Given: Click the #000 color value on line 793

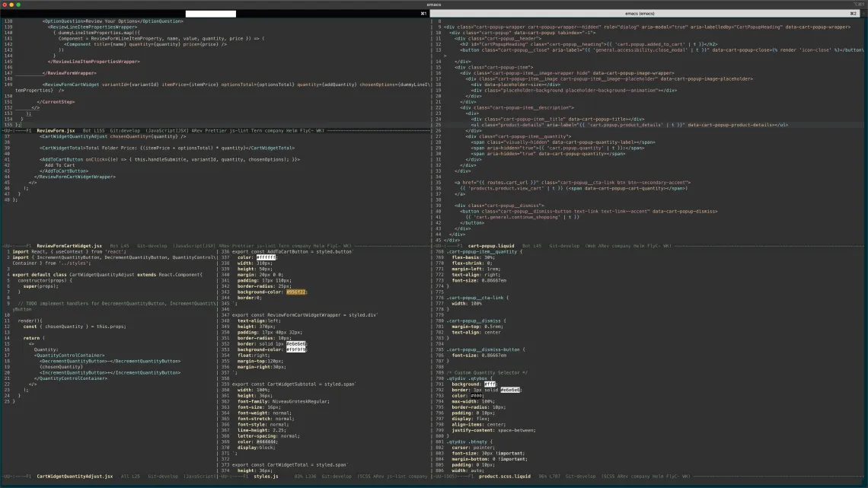Looking at the screenshot, I should coord(476,396).
